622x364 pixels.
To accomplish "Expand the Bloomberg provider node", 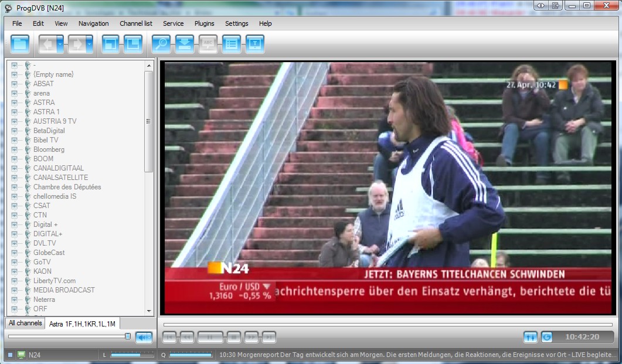I will pyautogui.click(x=14, y=149).
